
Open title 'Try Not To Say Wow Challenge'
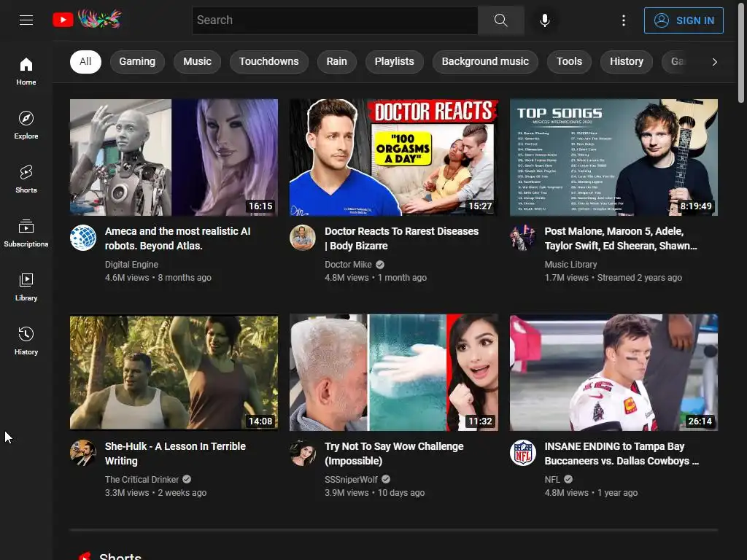coord(394,454)
